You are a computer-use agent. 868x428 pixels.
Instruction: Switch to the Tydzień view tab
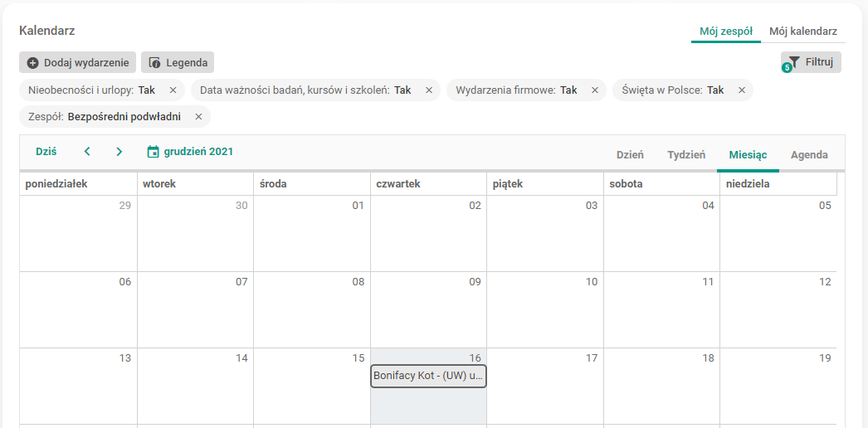pyautogui.click(x=686, y=155)
